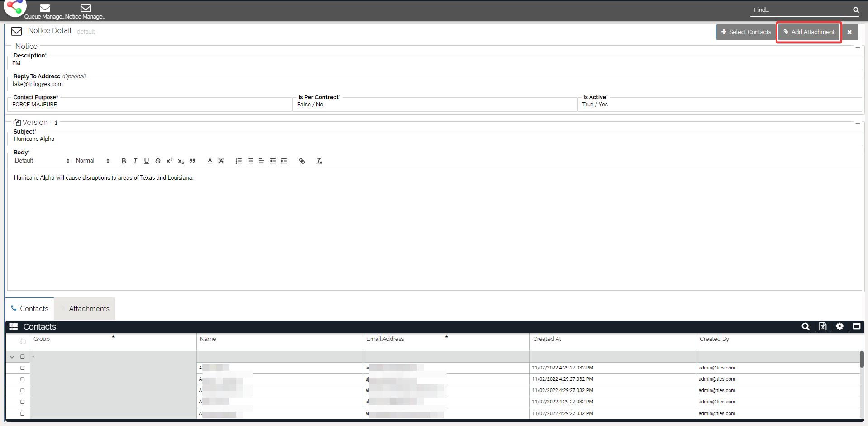Click the Add Attachment button
This screenshot has height=426, width=868.
[x=809, y=32]
